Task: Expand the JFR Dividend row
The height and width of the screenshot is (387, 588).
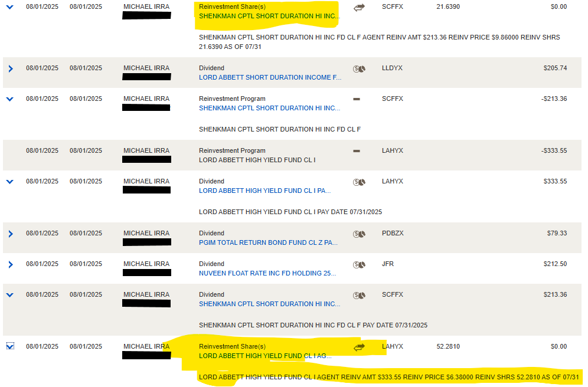Action: click(11, 264)
